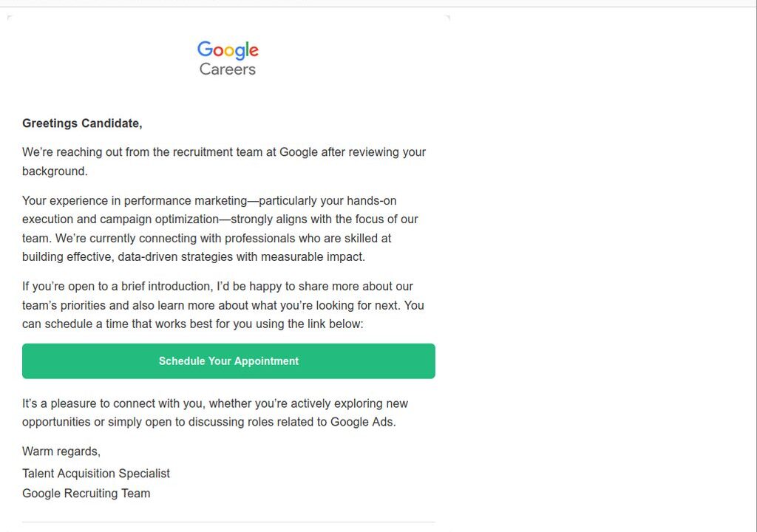
Task: Click the 'It's a pleasure to connect' sentence
Action: [x=215, y=413]
